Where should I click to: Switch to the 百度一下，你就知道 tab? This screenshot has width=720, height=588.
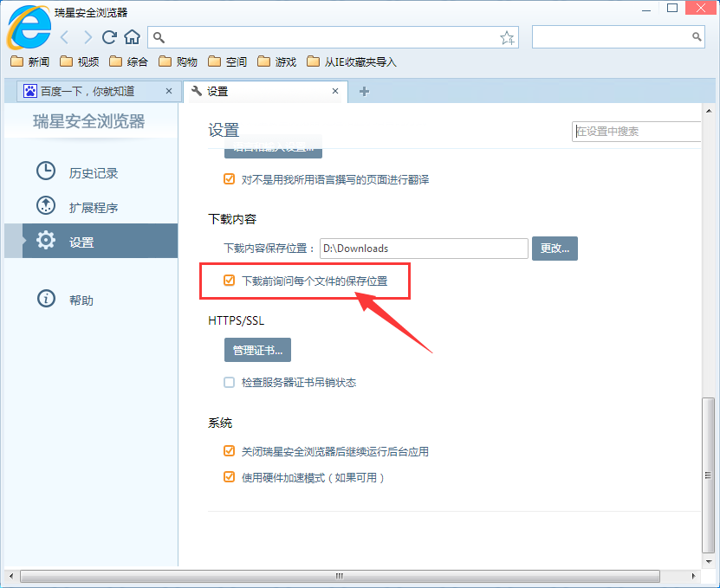tap(87, 91)
